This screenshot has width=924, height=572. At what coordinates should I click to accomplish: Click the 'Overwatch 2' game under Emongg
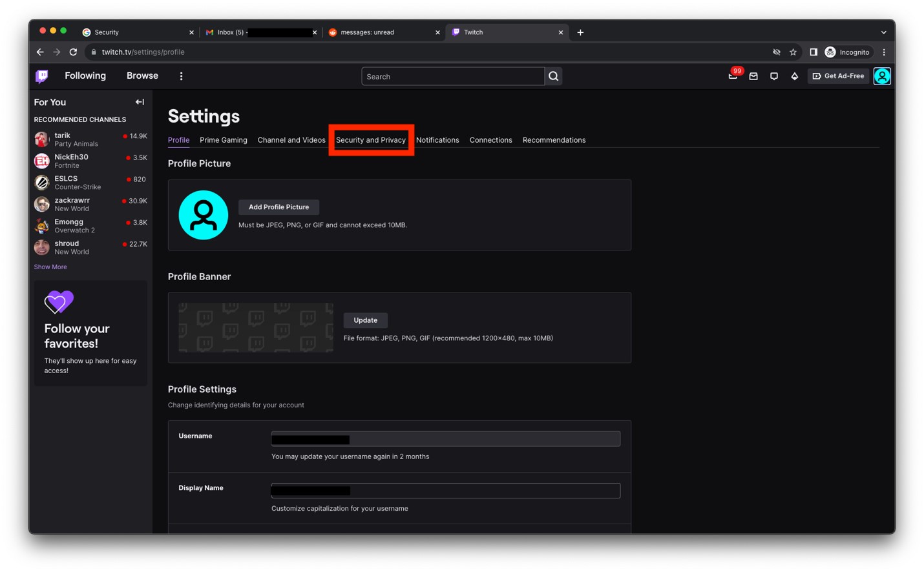[74, 230]
